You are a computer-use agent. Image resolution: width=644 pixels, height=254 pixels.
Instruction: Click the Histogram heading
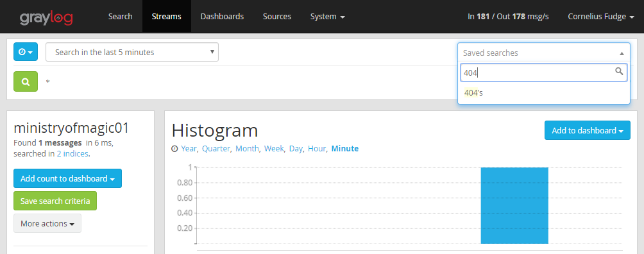[215, 131]
